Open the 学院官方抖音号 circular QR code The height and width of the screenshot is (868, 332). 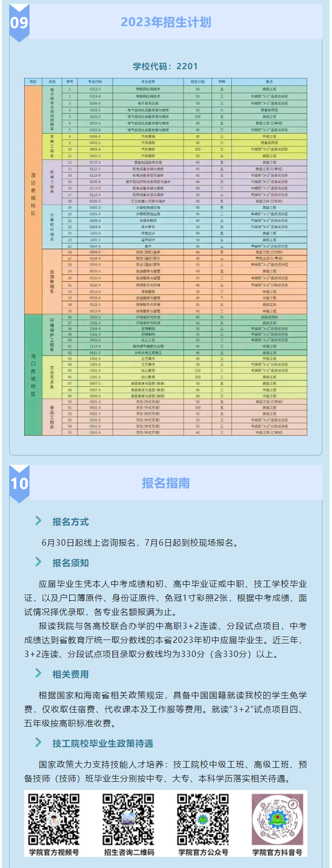click(x=277, y=820)
